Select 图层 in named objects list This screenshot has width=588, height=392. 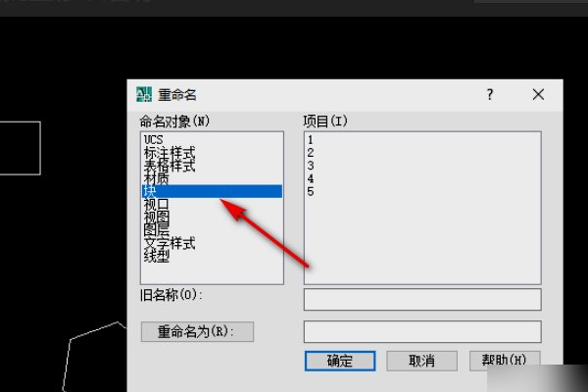click(x=157, y=230)
